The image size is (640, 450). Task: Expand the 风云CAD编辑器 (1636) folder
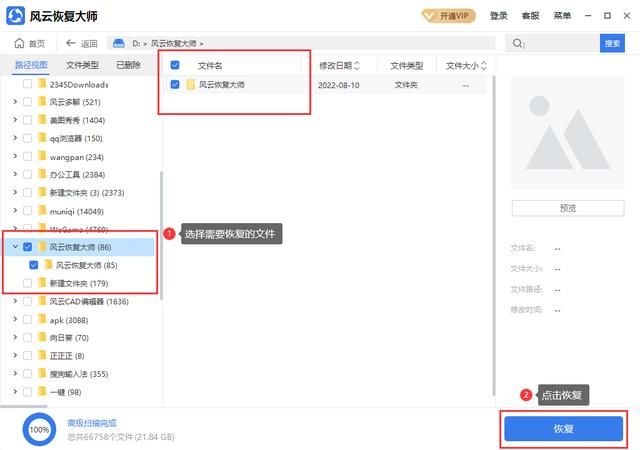coord(15,301)
